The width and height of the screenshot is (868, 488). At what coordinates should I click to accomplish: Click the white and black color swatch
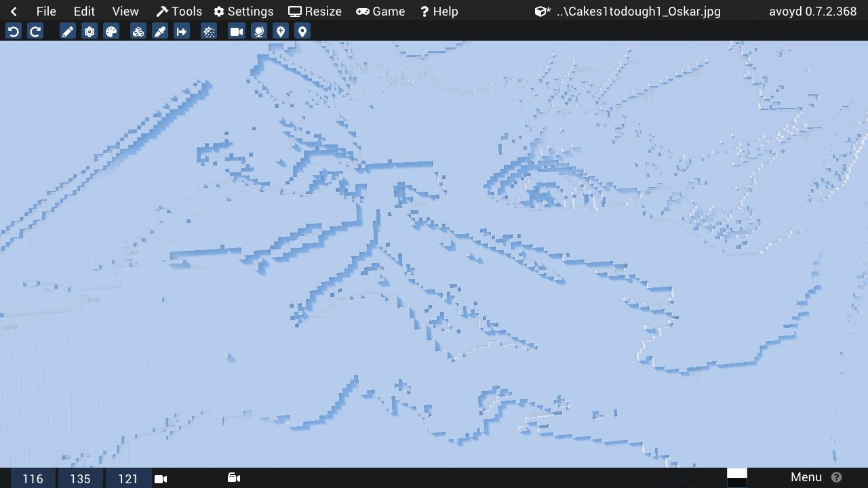click(736, 477)
